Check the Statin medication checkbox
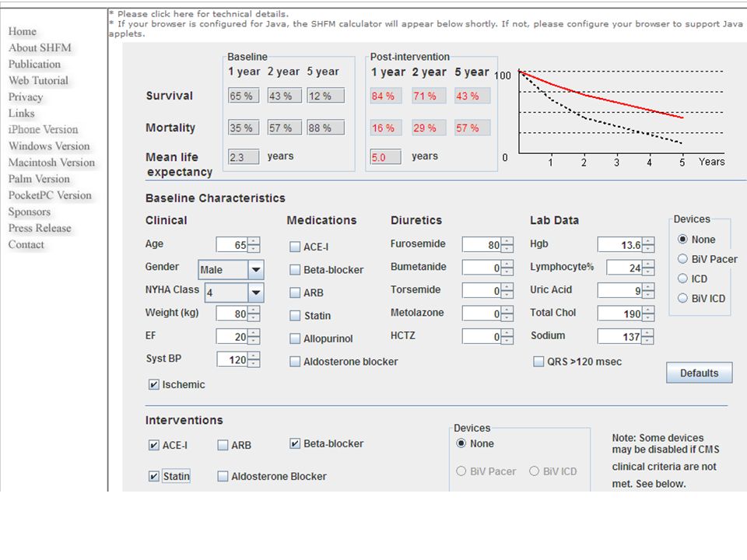 295,316
